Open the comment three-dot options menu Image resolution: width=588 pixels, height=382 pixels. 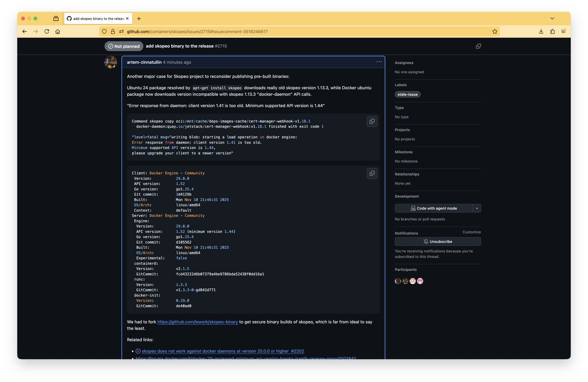[x=379, y=62]
